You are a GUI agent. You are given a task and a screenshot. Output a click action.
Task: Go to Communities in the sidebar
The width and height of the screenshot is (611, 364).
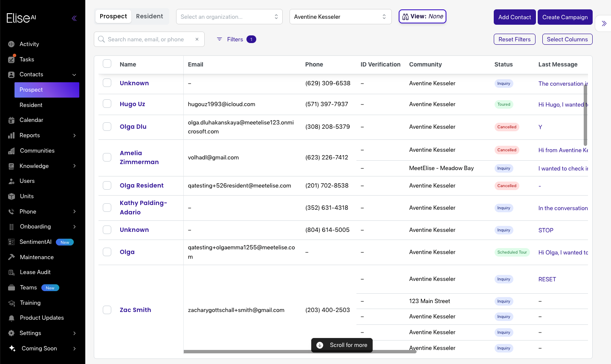[x=37, y=150]
